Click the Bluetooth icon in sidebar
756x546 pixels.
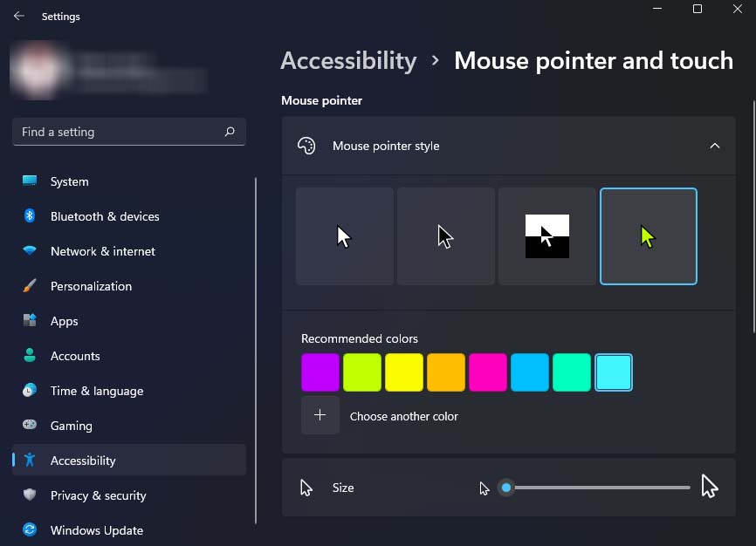coord(30,216)
